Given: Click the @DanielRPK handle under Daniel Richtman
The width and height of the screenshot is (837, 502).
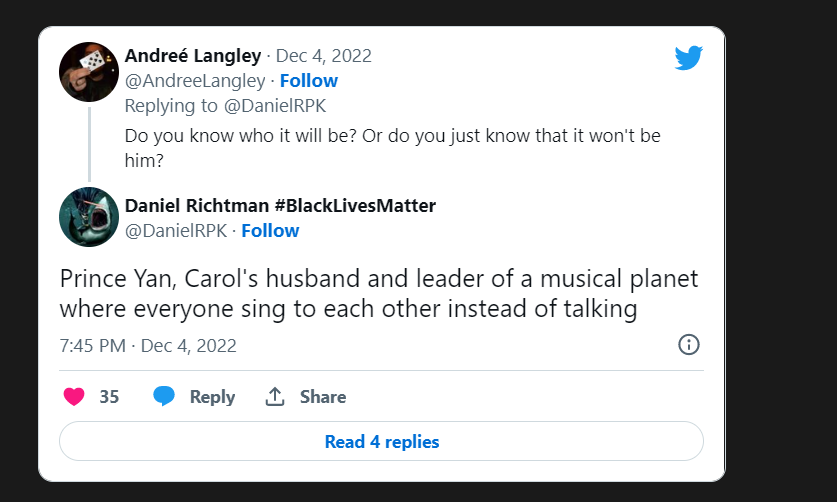Looking at the screenshot, I should 175,231.
